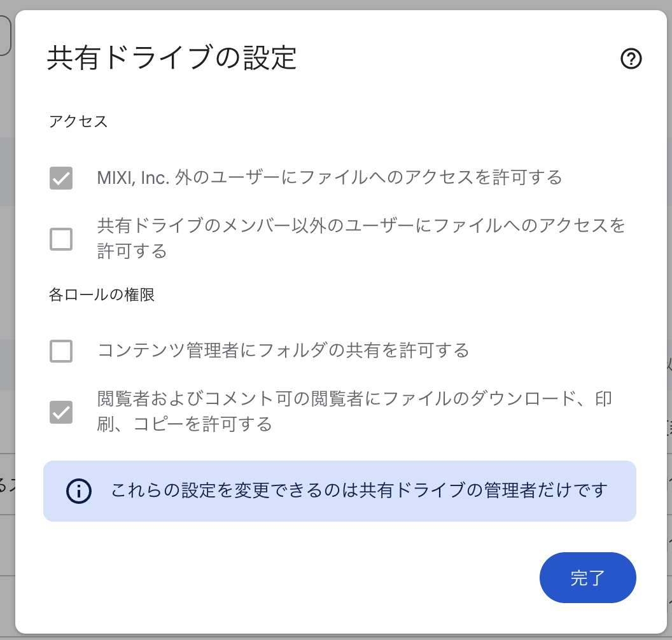Open the help icon in the dialog corner
Screen dimensions: 672x640
point(632,59)
